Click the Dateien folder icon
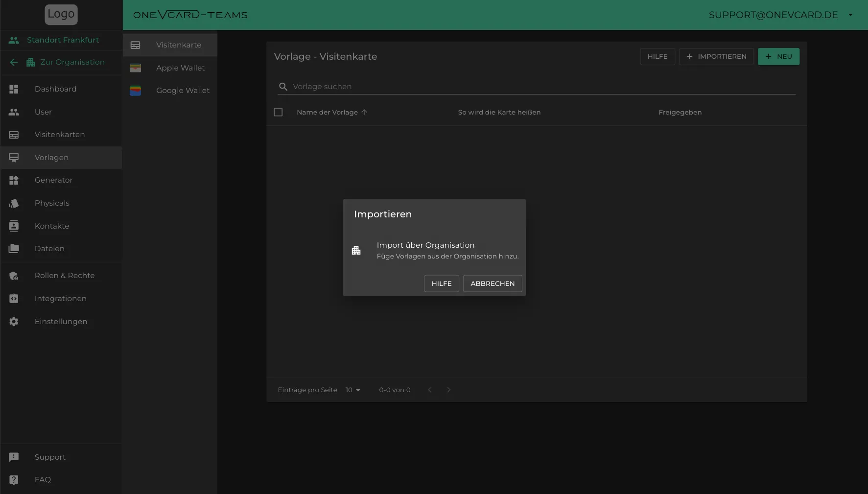868x494 pixels. pos(14,249)
